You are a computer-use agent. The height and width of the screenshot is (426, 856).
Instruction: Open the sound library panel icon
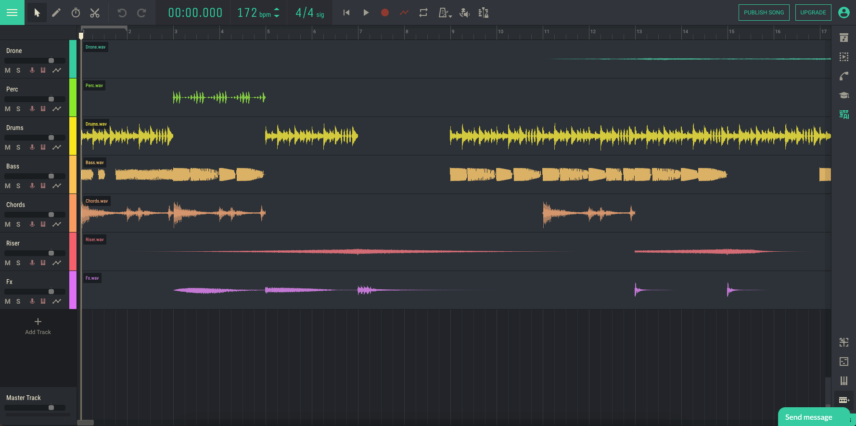click(x=844, y=37)
